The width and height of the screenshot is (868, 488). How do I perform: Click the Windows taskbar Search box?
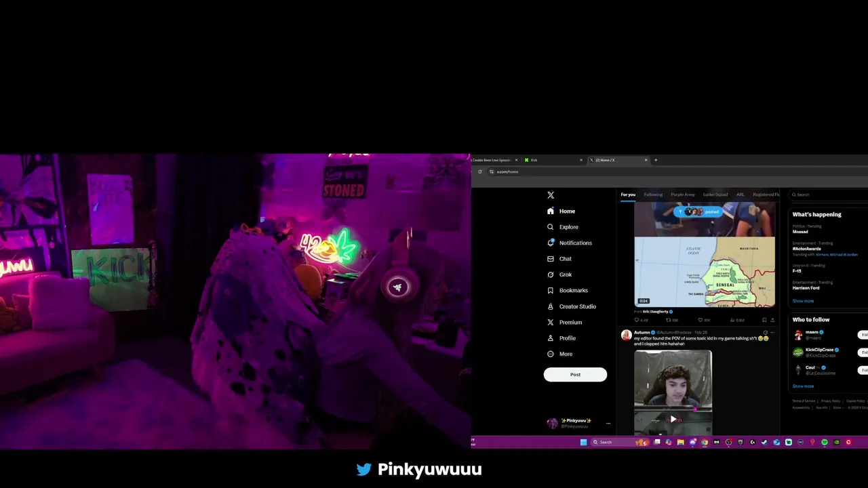tap(620, 443)
